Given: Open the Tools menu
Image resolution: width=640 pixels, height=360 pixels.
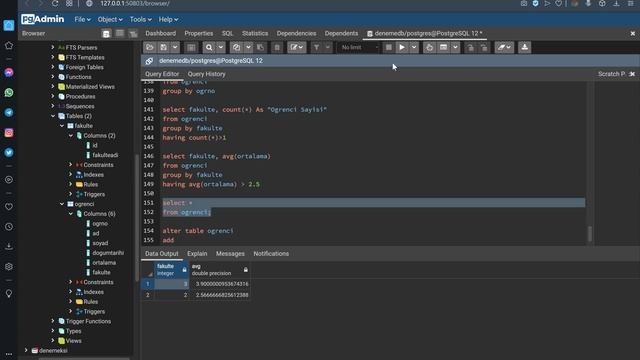Looking at the screenshot, I should click(x=140, y=19).
